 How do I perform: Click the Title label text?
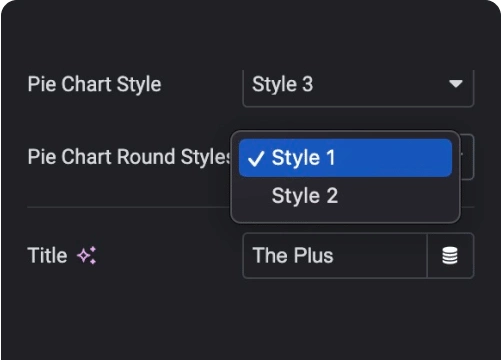pos(47,255)
